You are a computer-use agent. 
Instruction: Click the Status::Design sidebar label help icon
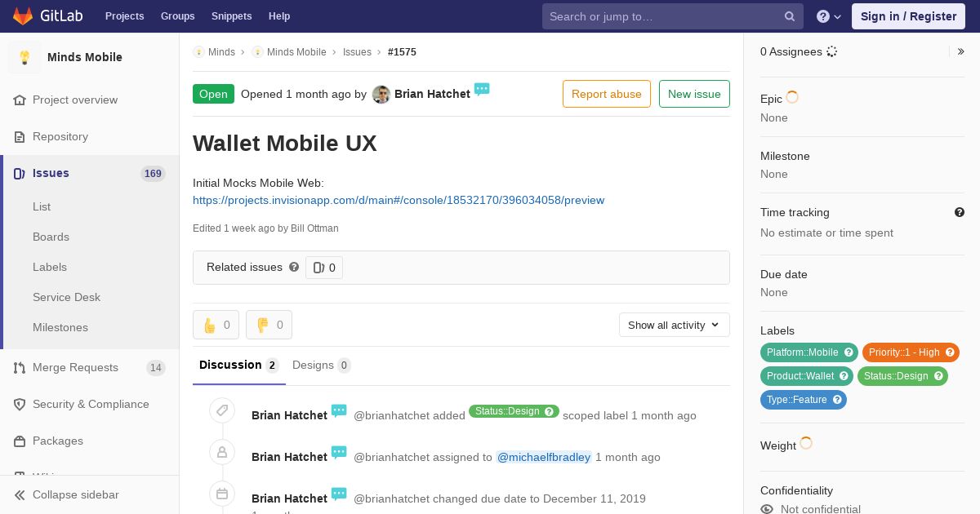click(x=938, y=376)
